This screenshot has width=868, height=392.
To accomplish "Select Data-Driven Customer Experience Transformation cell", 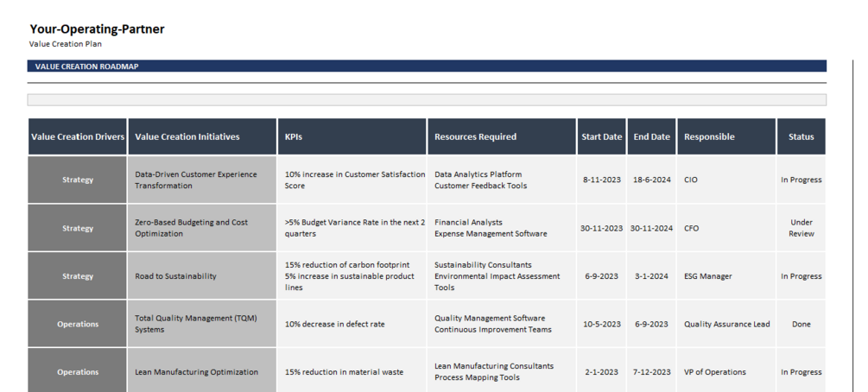I will tap(202, 180).
